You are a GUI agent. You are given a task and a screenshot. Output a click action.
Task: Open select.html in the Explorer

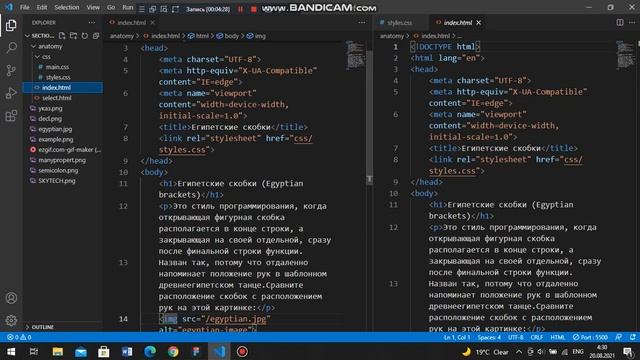(x=57, y=98)
